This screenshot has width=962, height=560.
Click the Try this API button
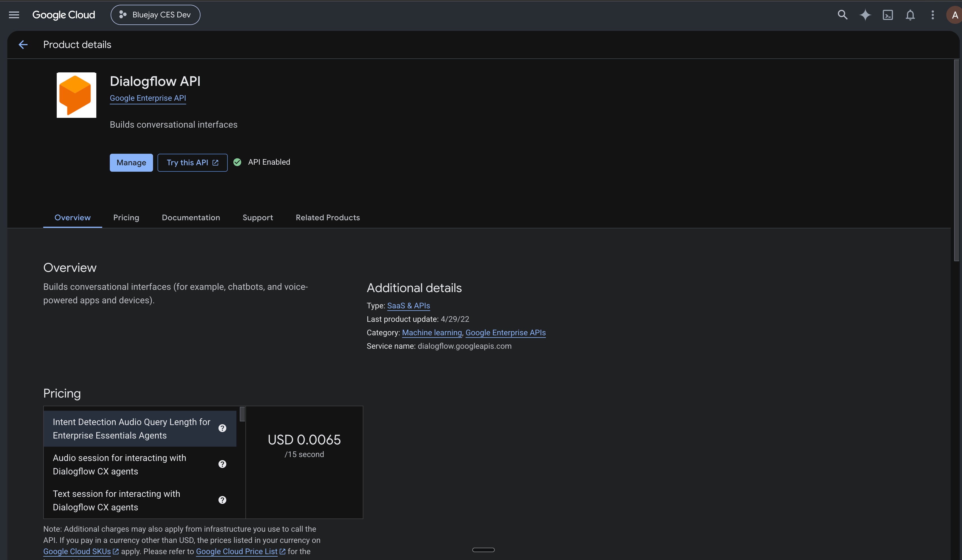pyautogui.click(x=192, y=162)
